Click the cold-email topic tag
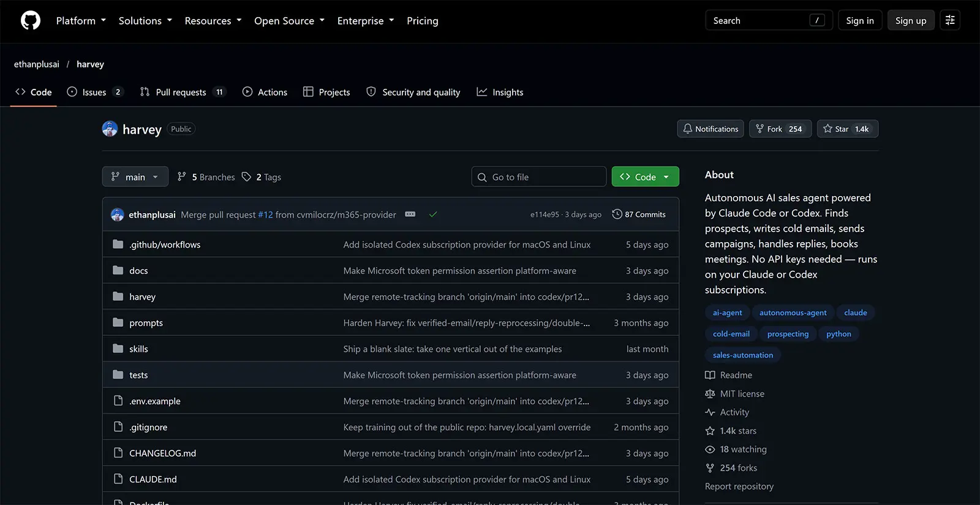Screen dimensions: 980x505 click(731, 334)
